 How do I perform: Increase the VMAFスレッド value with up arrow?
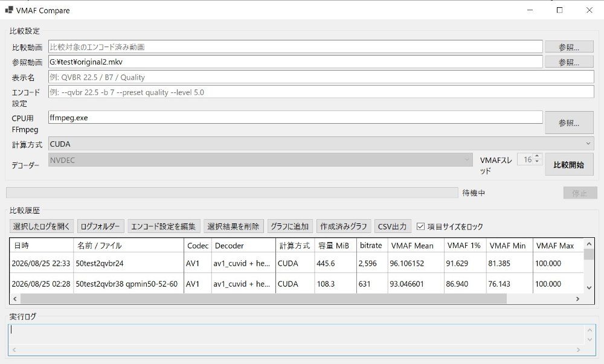[x=538, y=156]
